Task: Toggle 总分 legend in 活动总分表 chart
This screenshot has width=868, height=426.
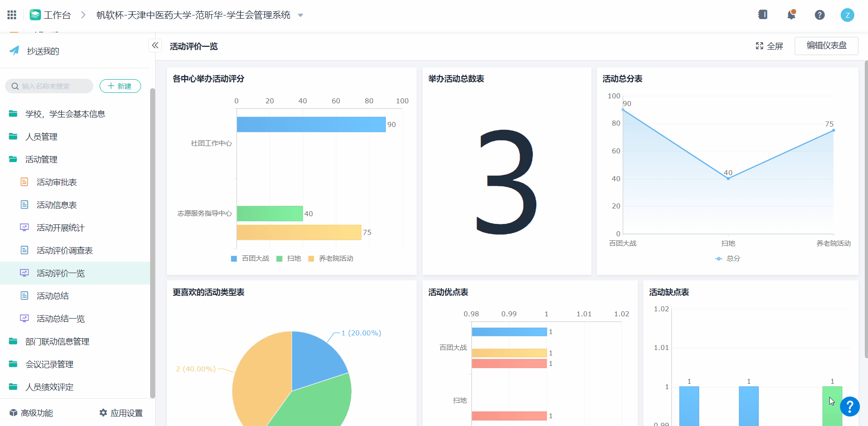Action: coord(728,259)
